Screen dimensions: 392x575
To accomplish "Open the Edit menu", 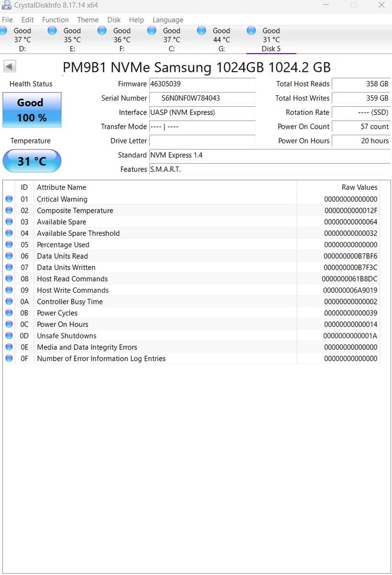I will (28, 20).
